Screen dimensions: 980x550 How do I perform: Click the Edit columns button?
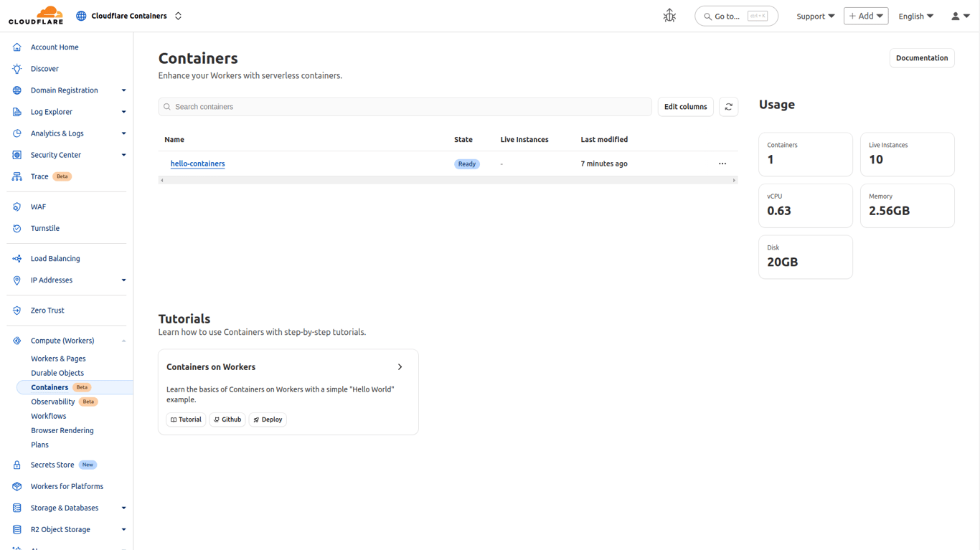pos(685,107)
